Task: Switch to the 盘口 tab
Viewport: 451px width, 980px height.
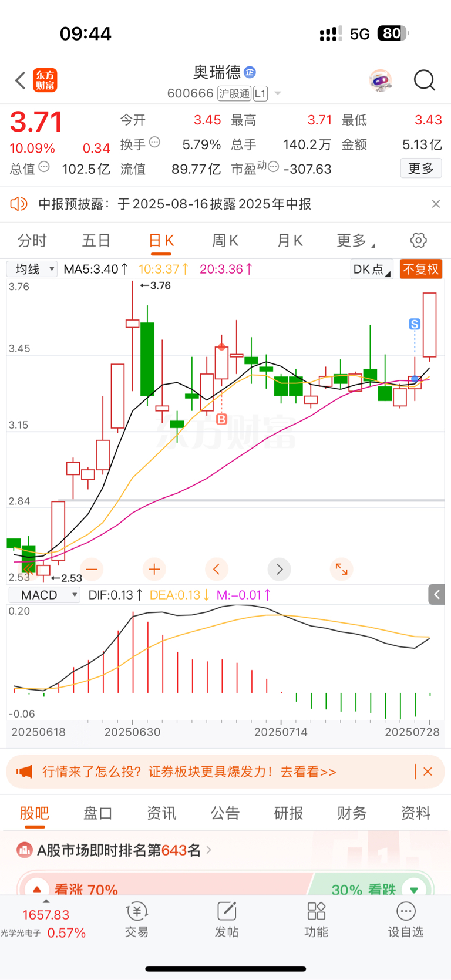Action: [x=98, y=813]
